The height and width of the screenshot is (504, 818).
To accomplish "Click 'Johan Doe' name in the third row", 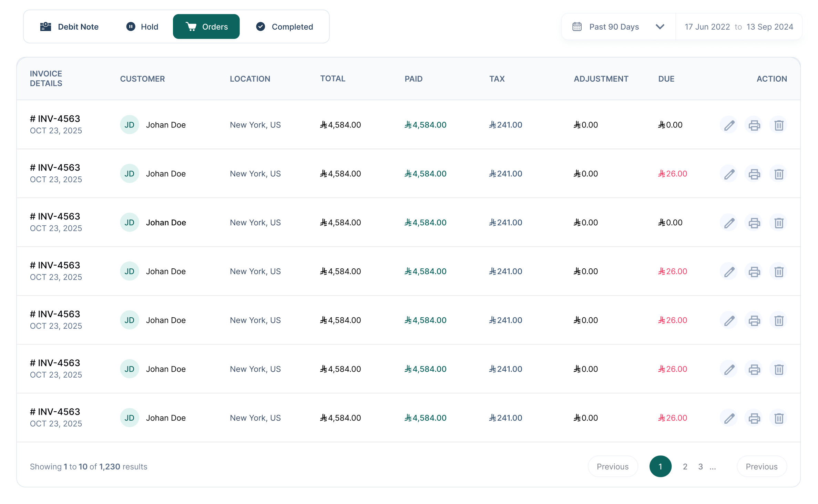I will pyautogui.click(x=166, y=223).
